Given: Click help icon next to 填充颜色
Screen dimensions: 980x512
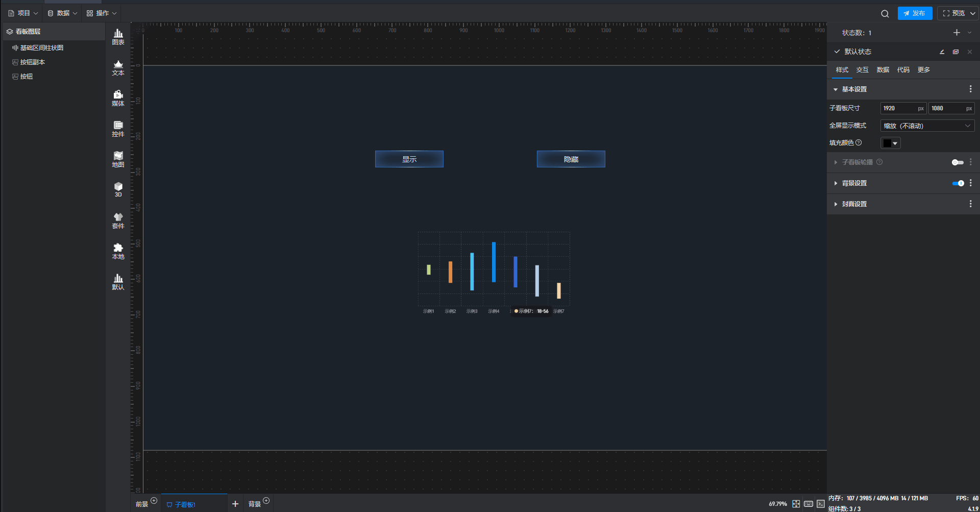Looking at the screenshot, I should tap(859, 142).
